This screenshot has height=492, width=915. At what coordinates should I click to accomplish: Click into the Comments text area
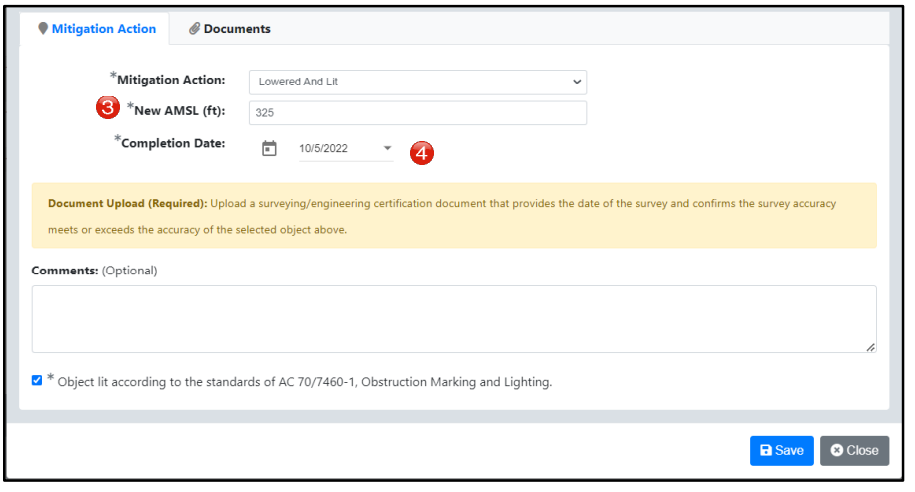453,319
